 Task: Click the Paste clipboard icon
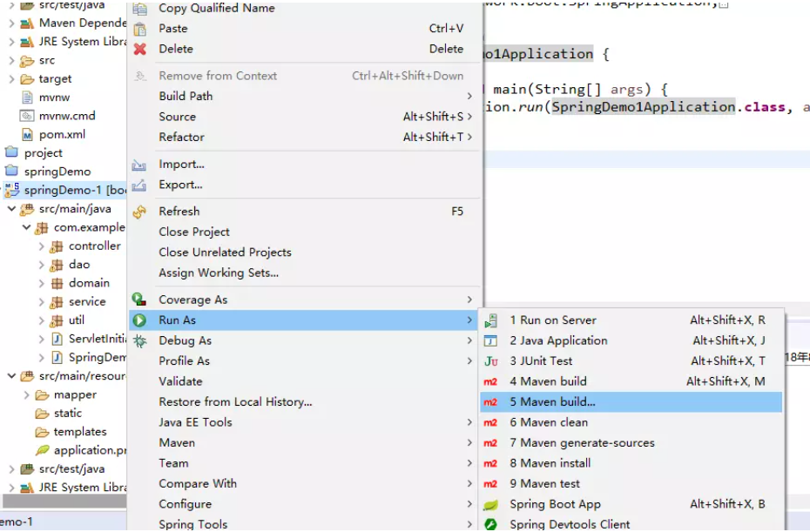click(x=139, y=29)
